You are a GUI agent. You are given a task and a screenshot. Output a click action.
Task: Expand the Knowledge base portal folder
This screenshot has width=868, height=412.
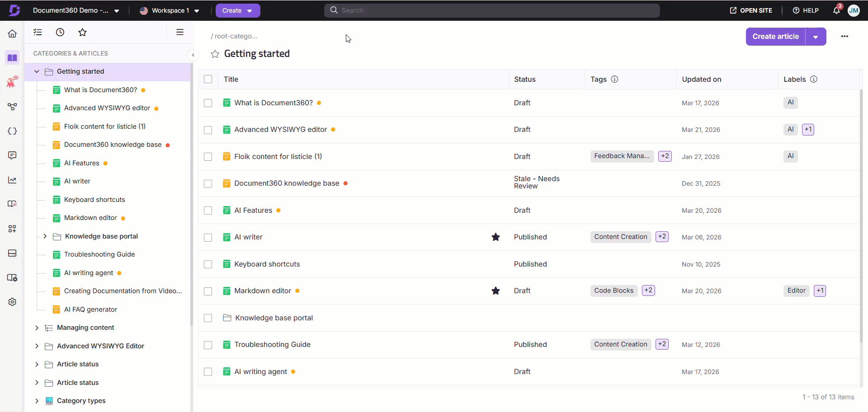[x=45, y=236]
